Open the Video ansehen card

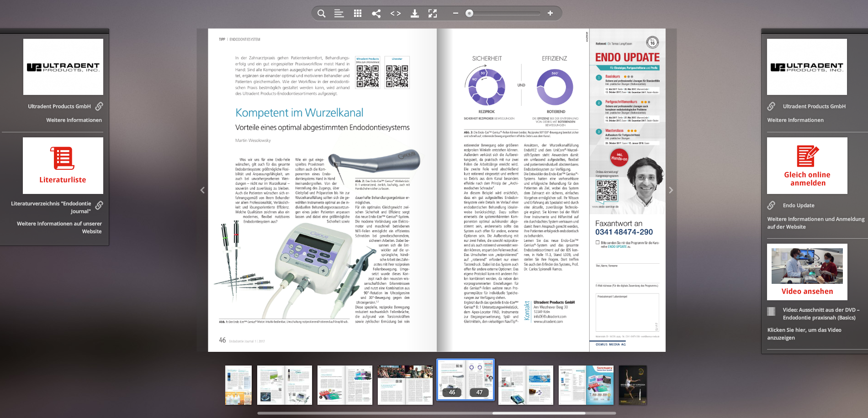point(807,272)
